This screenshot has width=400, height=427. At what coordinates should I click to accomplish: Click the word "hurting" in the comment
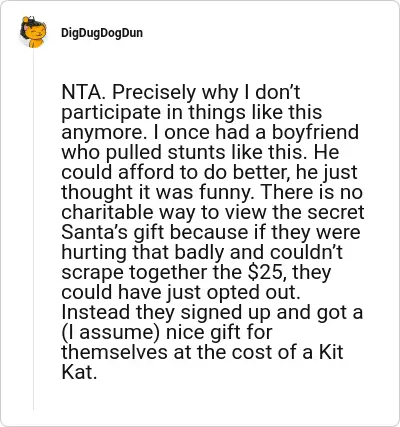(94, 253)
